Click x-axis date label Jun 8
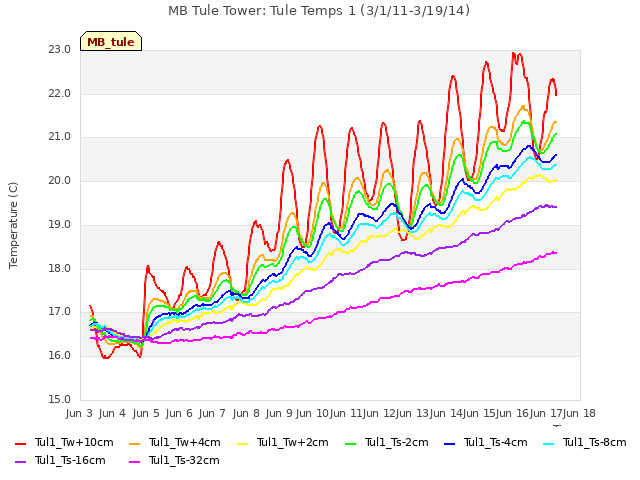Screen dimensions: 640x480 click(x=246, y=413)
